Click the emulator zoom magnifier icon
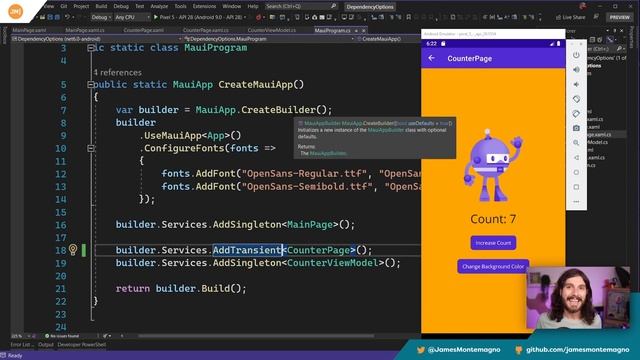This screenshot has width=640, height=360. 576,143
